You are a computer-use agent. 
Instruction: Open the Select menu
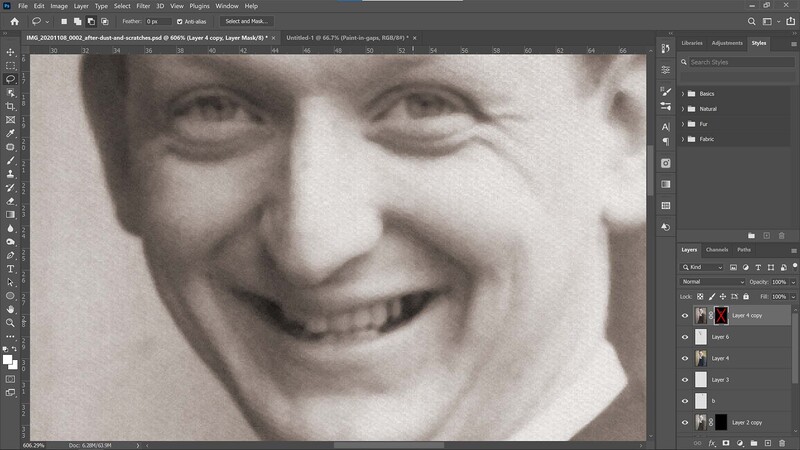coord(122,6)
